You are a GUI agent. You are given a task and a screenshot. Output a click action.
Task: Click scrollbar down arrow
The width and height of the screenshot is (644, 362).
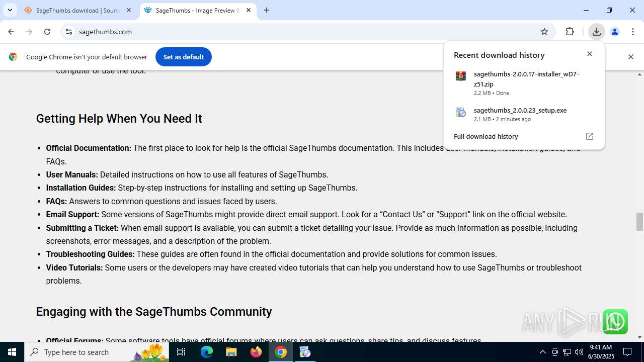coord(639,337)
